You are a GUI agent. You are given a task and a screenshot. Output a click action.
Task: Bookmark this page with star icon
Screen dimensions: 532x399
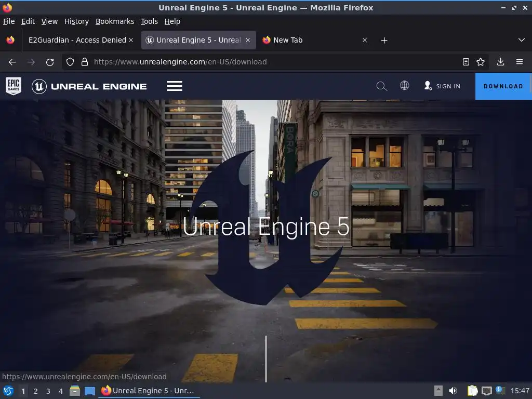pyautogui.click(x=481, y=62)
